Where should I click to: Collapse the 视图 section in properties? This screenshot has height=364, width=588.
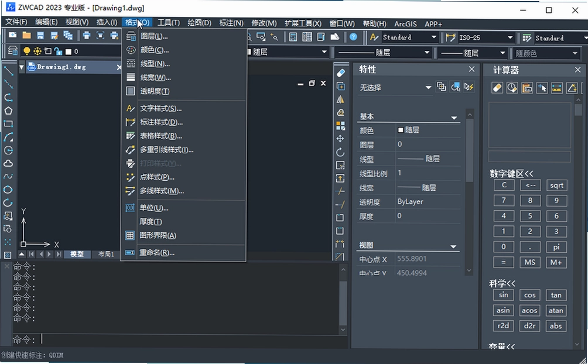453,246
